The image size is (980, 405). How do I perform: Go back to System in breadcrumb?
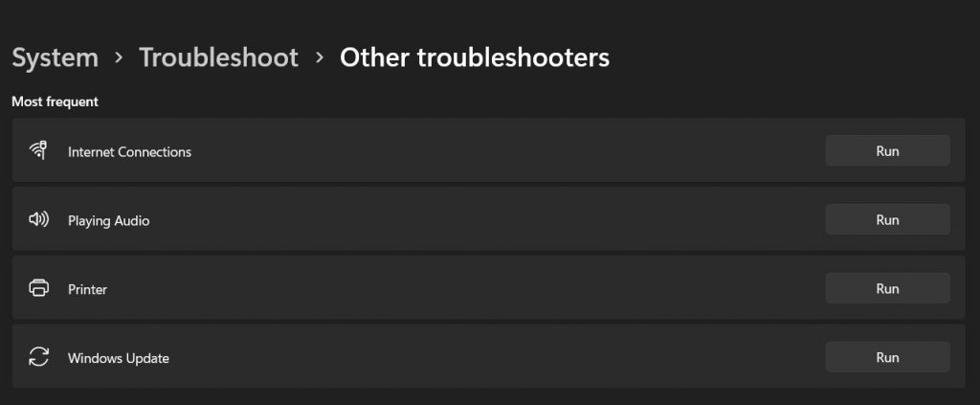(55, 57)
